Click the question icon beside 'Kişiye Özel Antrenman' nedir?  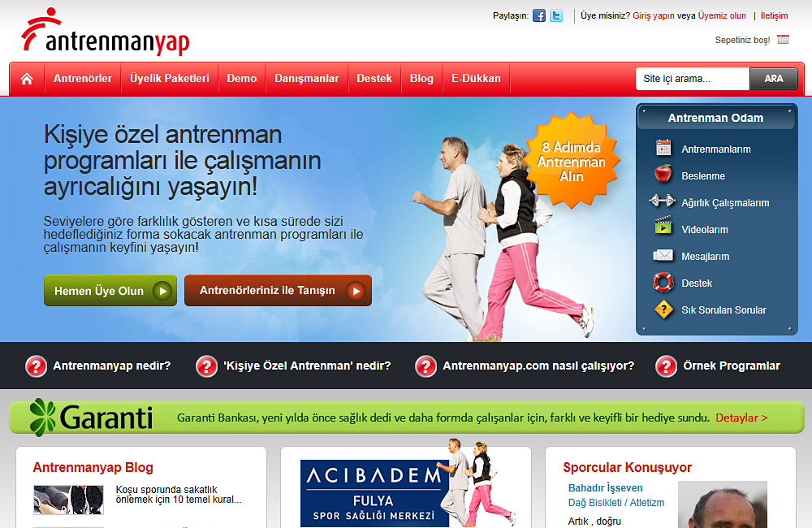click(206, 366)
